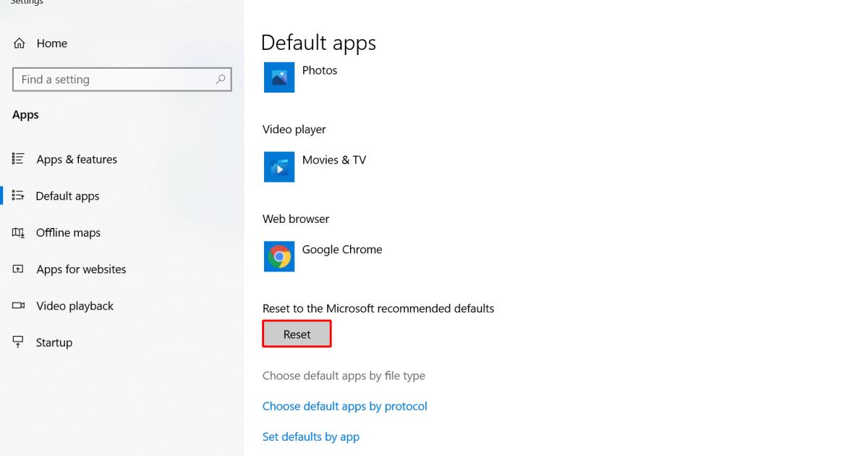Click the Startup icon in sidebar
The height and width of the screenshot is (456, 868).
pos(19,342)
